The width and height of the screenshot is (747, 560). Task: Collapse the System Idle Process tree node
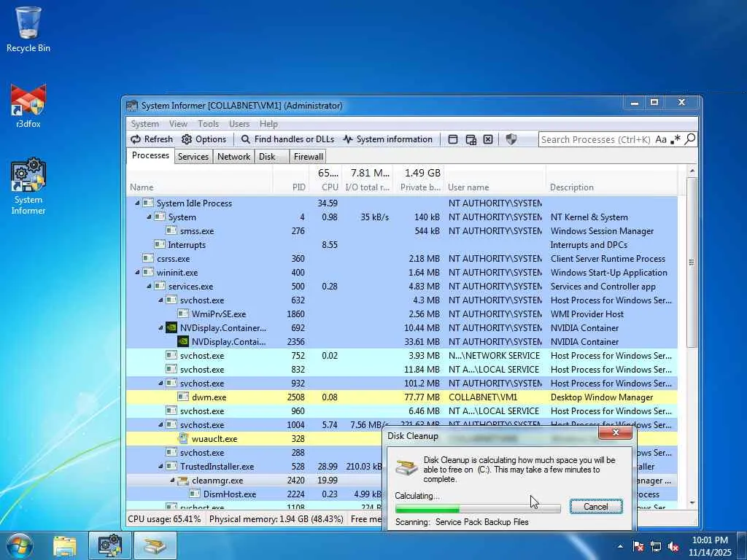tap(137, 203)
